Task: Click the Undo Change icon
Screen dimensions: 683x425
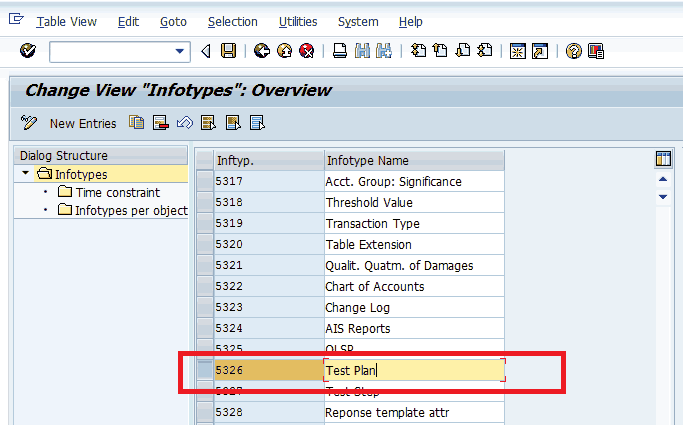Action: pos(184,123)
